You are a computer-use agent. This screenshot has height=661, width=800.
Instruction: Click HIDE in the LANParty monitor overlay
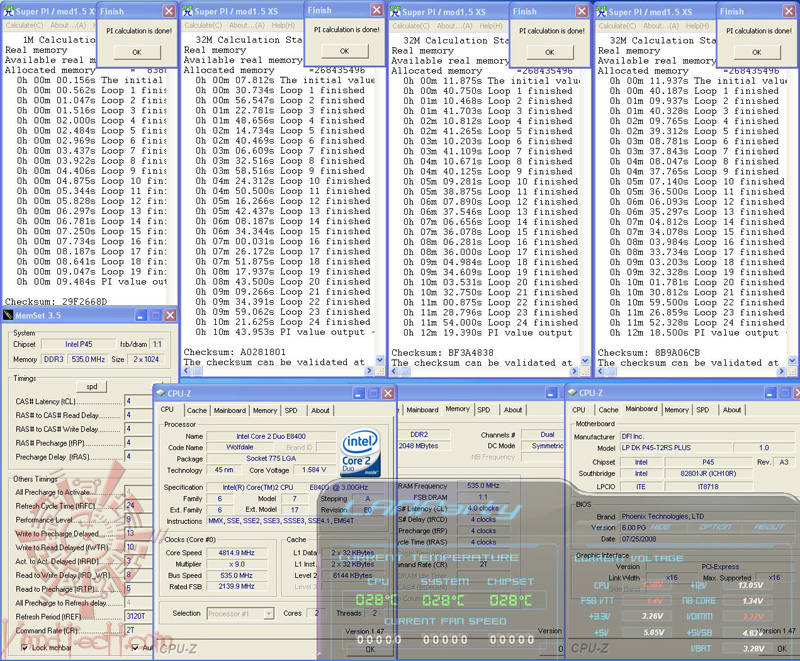661,527
